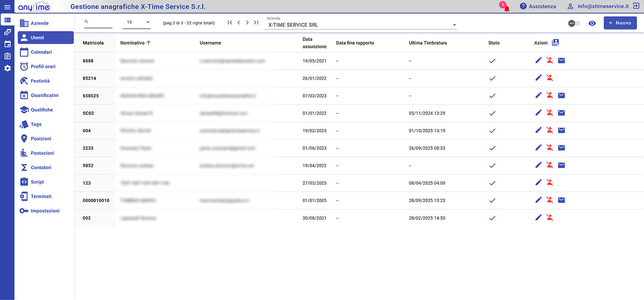Open the Assistenza help link
The height and width of the screenshot is (300, 644).
[x=538, y=6]
